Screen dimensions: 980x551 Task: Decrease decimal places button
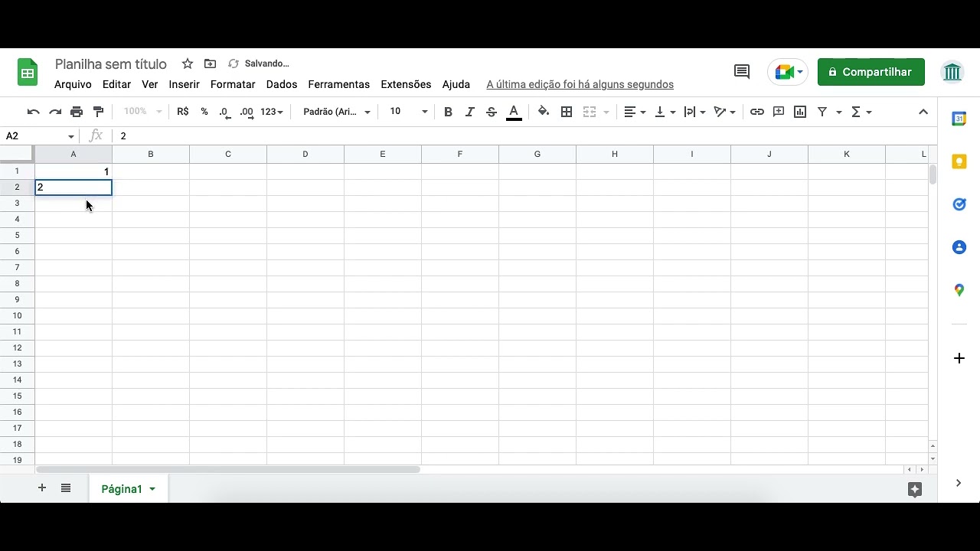click(x=225, y=112)
